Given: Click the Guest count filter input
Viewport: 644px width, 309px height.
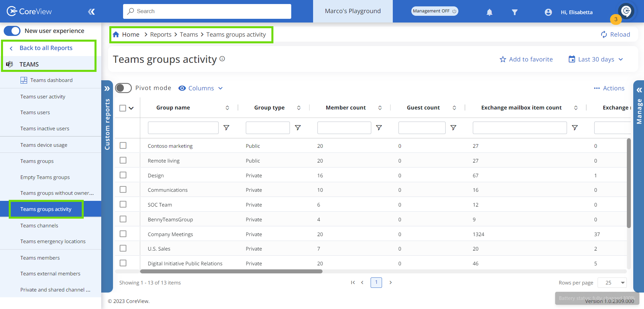Looking at the screenshot, I should 422,128.
